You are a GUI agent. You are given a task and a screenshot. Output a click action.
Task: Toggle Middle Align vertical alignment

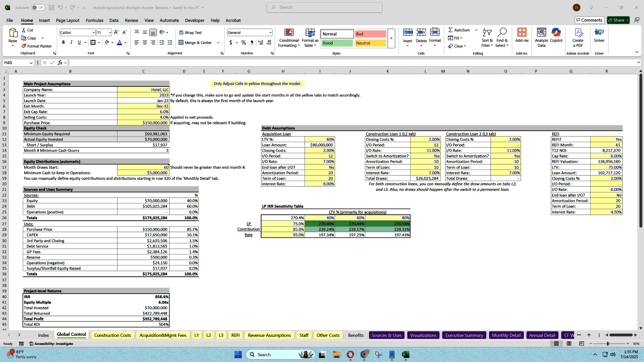[x=145, y=32]
